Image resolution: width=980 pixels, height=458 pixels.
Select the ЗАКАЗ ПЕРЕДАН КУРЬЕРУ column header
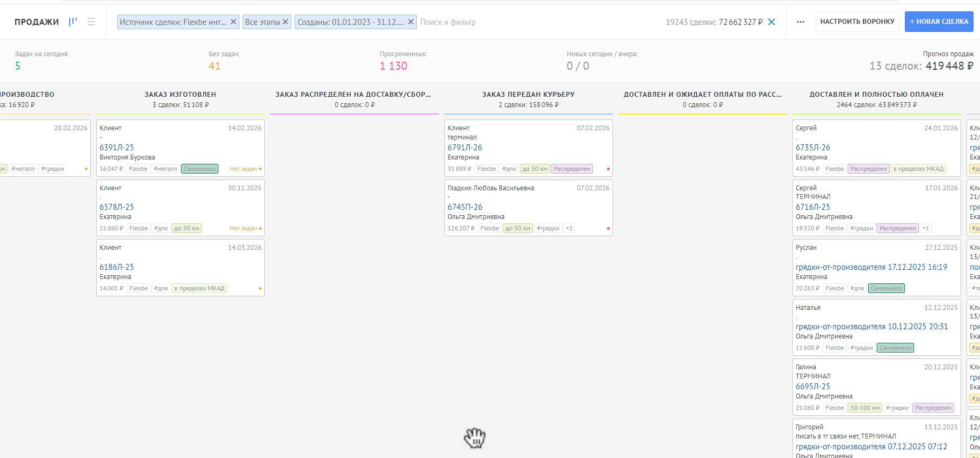tap(529, 94)
